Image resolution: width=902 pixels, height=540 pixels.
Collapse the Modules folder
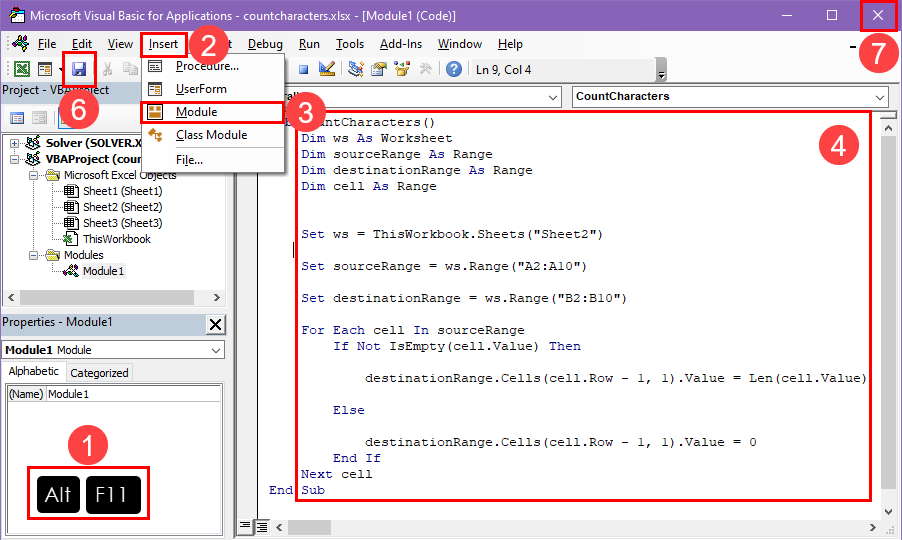[33, 255]
